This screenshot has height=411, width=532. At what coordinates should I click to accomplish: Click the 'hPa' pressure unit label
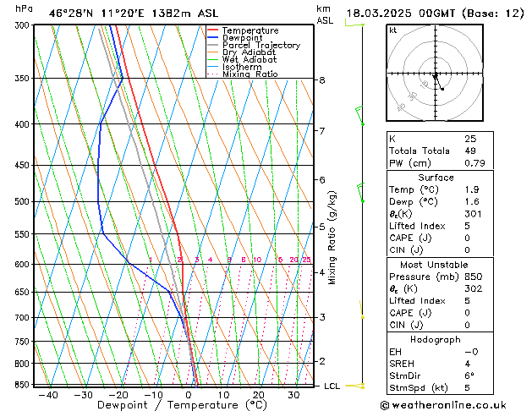click(24, 8)
